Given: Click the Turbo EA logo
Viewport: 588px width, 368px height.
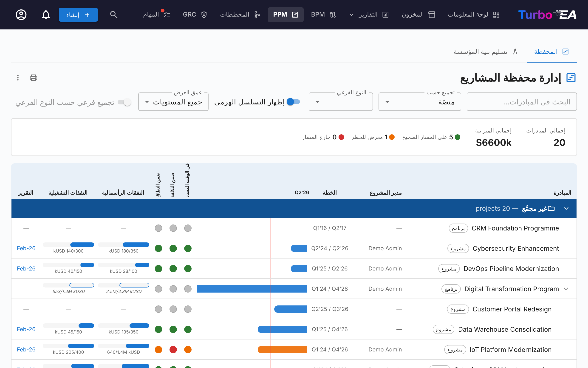Looking at the screenshot, I should (547, 14).
